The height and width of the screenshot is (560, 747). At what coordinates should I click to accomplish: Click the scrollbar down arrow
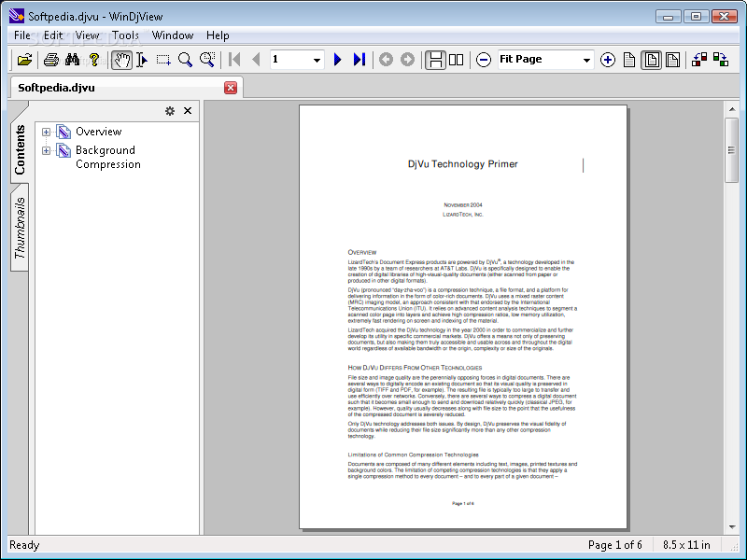[731, 527]
